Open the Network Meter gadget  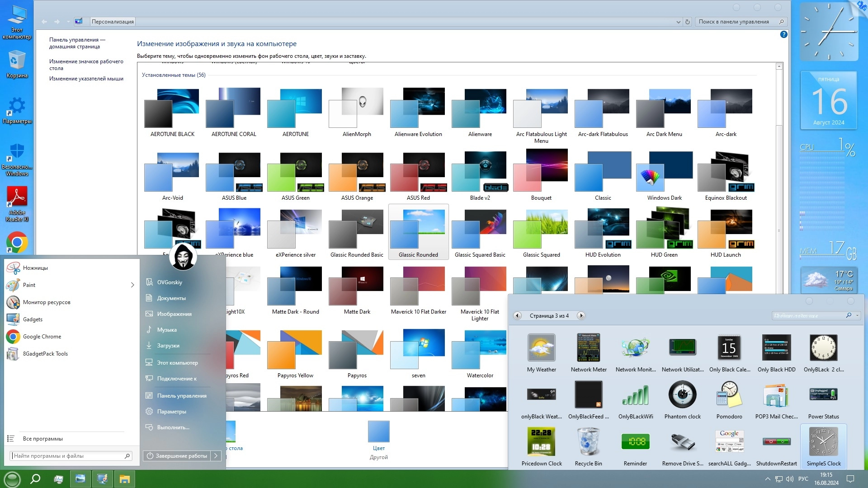(x=588, y=348)
